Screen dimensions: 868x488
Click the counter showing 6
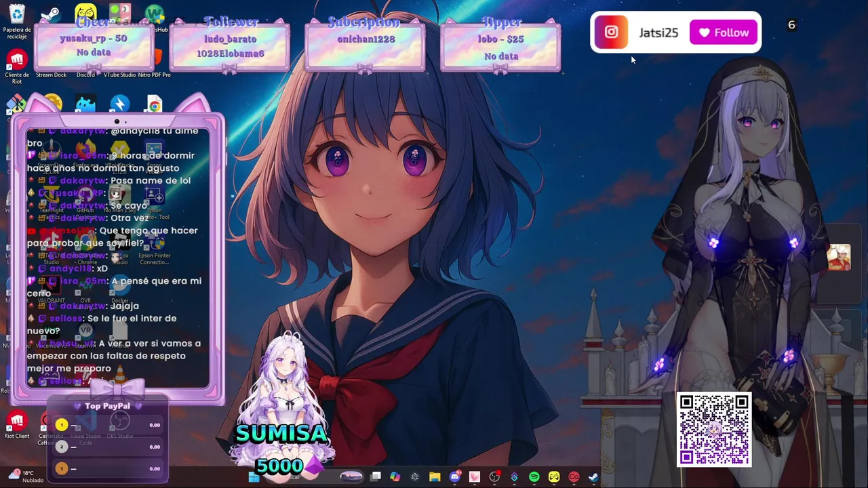[791, 25]
